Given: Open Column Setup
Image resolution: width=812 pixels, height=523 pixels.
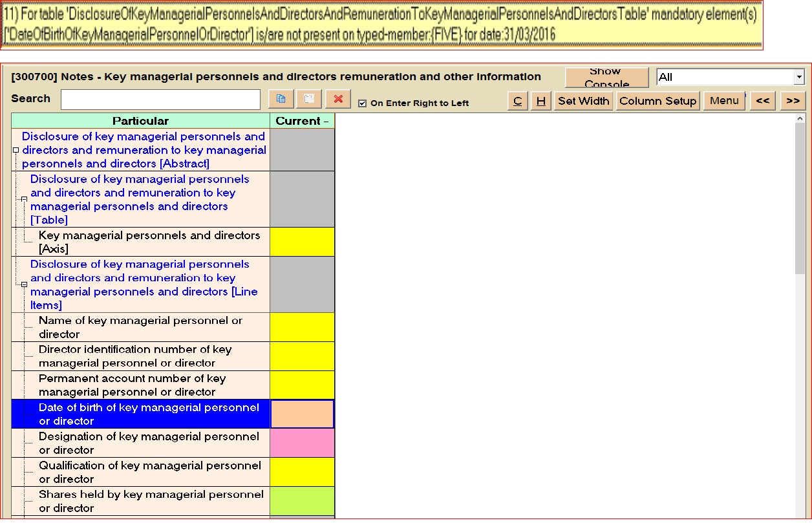Looking at the screenshot, I should pos(657,101).
